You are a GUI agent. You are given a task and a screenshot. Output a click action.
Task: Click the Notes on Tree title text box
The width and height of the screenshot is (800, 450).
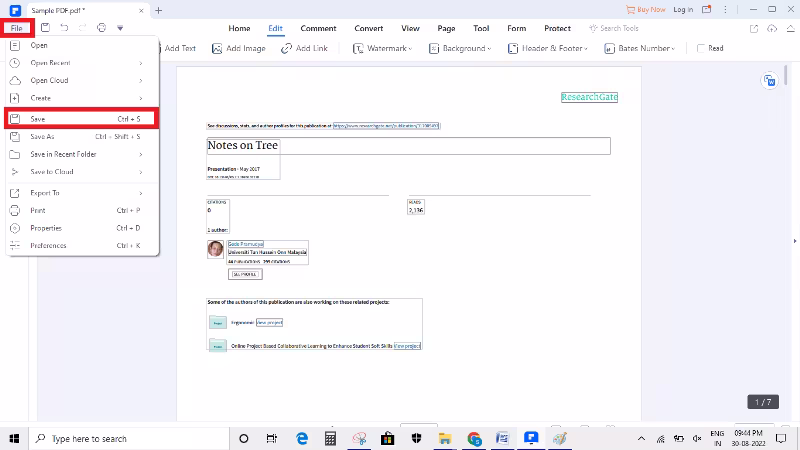408,146
